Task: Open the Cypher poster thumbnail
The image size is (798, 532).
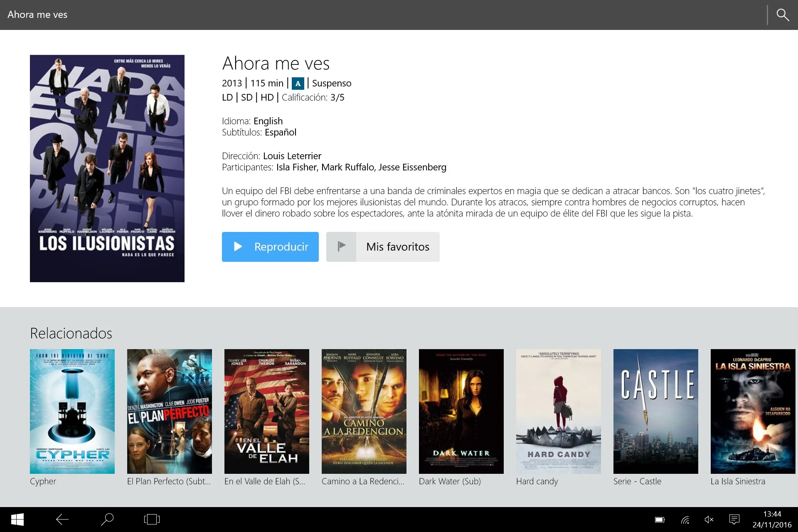Action: pyautogui.click(x=72, y=411)
